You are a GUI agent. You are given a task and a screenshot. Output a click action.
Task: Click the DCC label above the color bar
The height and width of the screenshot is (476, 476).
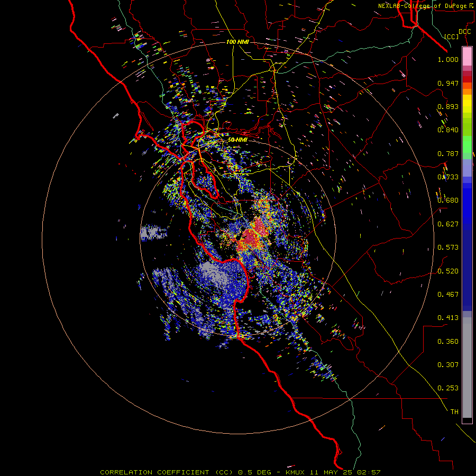[464, 31]
